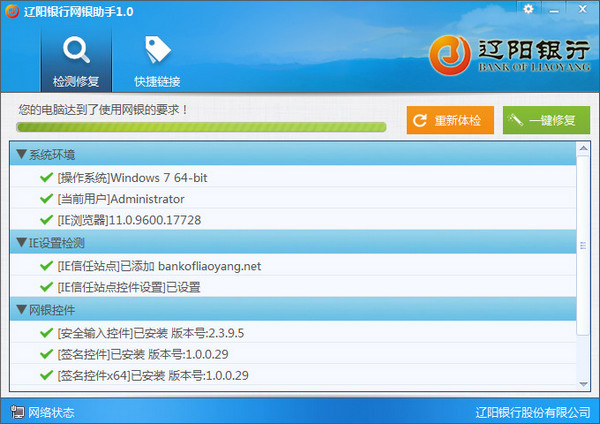Screen dimensions: 600x424
Task: Click the check mark beside IE信任站点 bankofliaoyang.net
Action: pyautogui.click(x=46, y=266)
